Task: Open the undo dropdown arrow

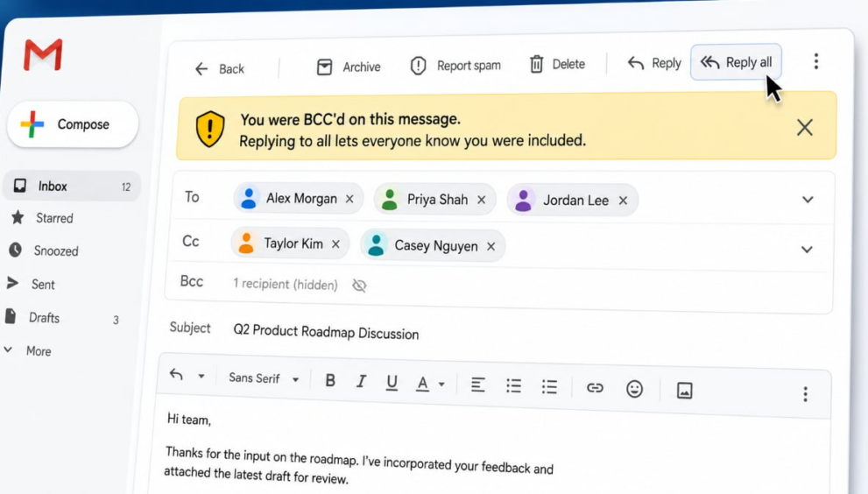Action: [x=201, y=376]
